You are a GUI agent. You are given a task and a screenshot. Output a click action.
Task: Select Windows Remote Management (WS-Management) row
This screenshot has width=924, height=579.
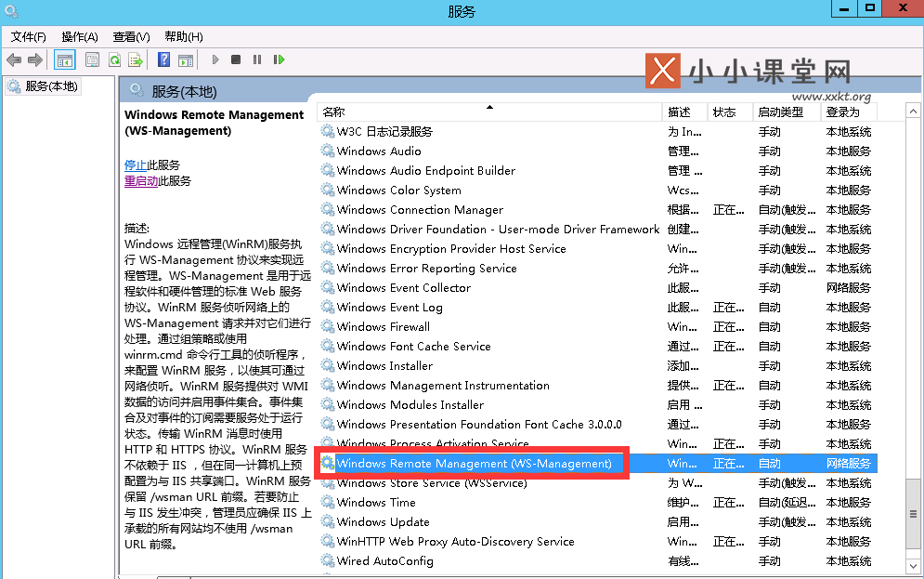[x=597, y=463]
